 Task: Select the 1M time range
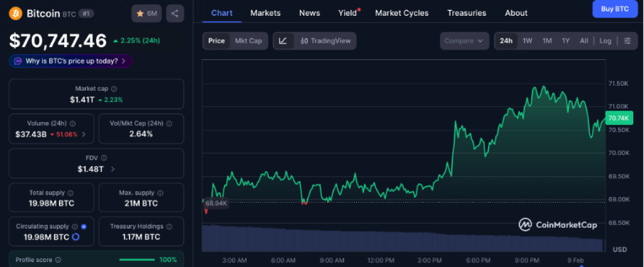[x=547, y=41]
